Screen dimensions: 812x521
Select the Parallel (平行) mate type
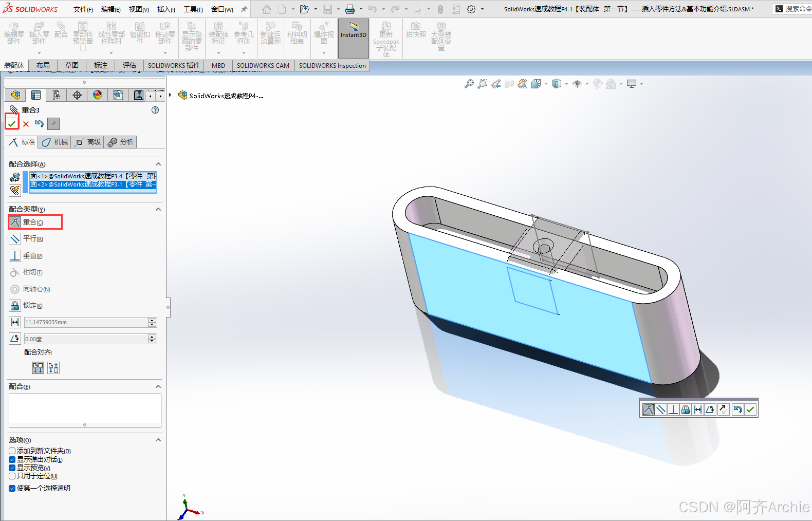(x=27, y=238)
